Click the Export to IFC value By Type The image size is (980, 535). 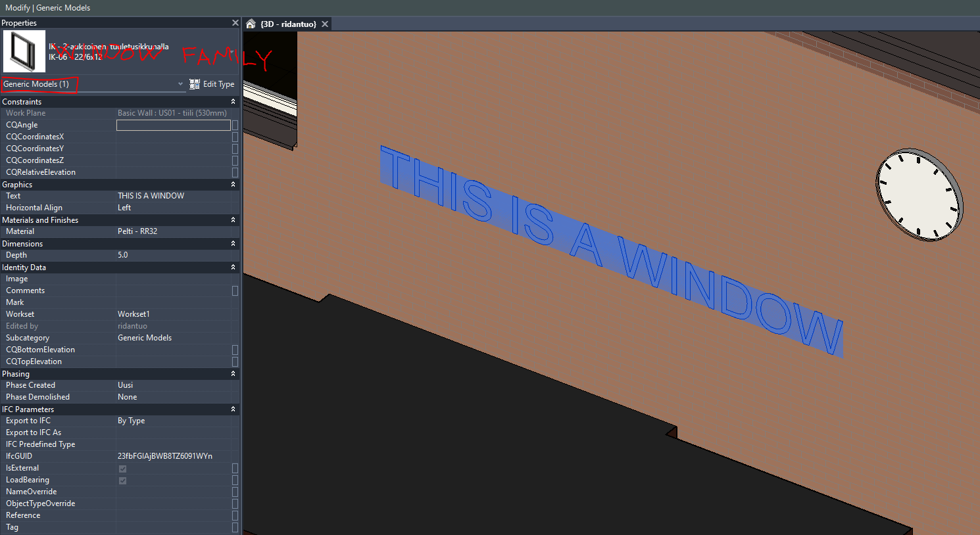[x=131, y=421]
